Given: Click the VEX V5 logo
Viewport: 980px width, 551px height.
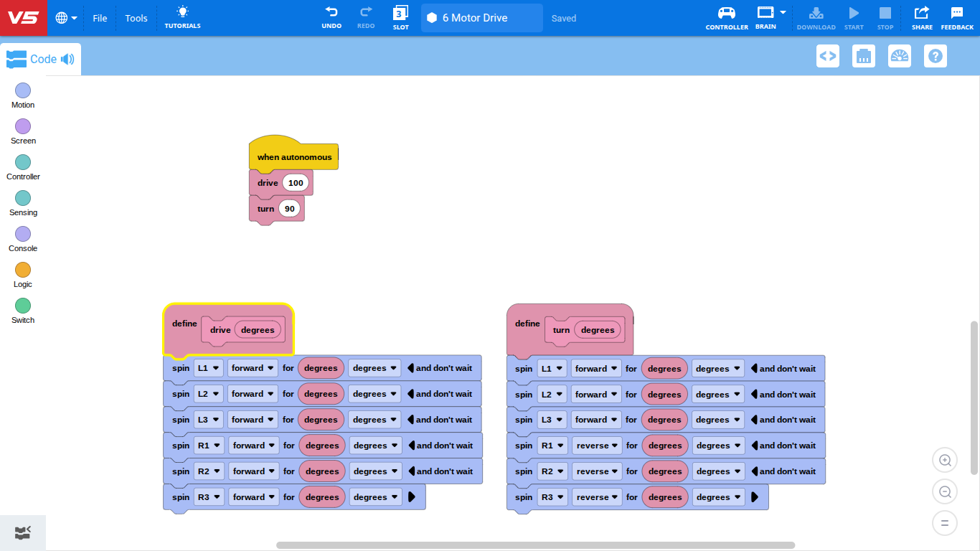Looking at the screenshot, I should [x=23, y=18].
